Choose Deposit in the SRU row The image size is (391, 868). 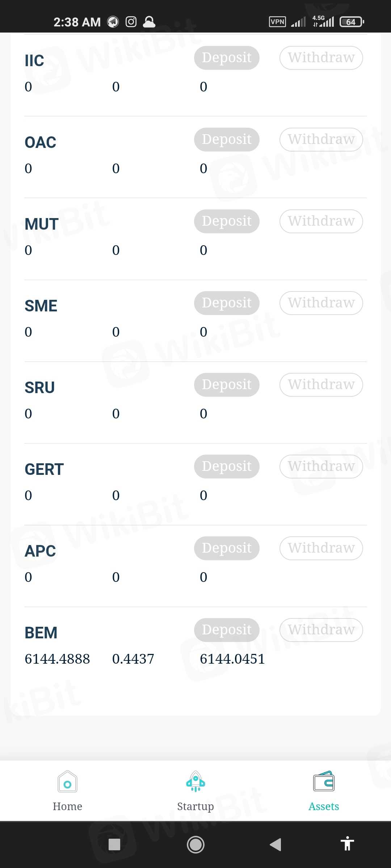pyautogui.click(x=227, y=384)
